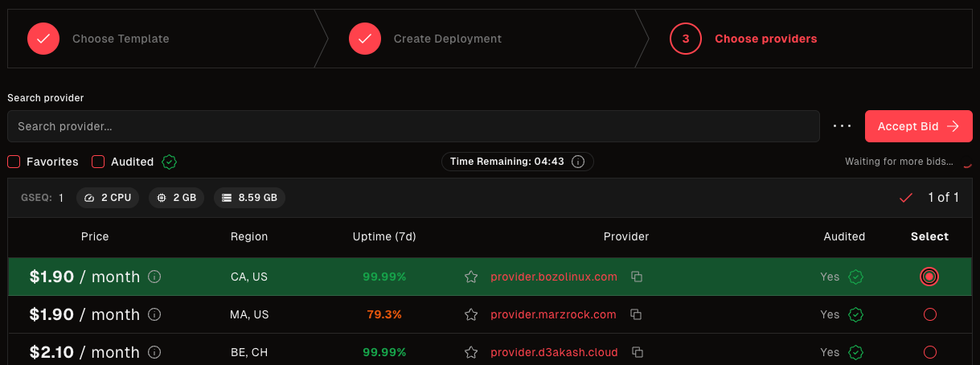Open Time Remaining info icon
Image resolution: width=980 pixels, height=365 pixels.
(577, 162)
